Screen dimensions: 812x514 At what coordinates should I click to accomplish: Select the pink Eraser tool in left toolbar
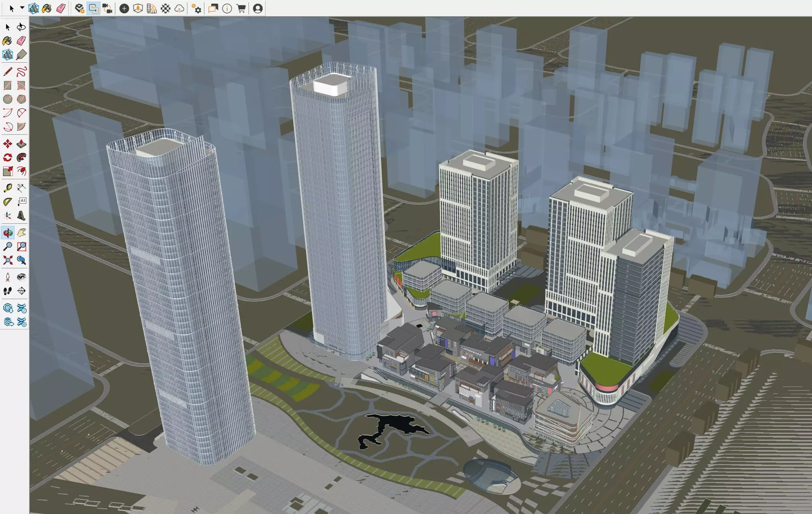tap(21, 41)
